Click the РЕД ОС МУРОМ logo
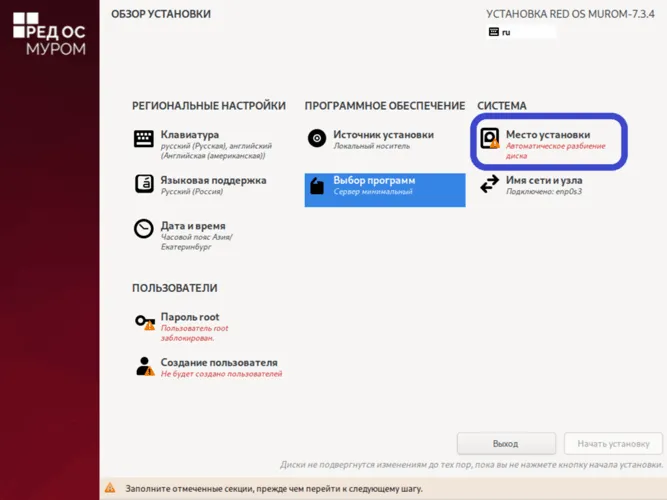667x500 pixels. pyautogui.click(x=49, y=34)
